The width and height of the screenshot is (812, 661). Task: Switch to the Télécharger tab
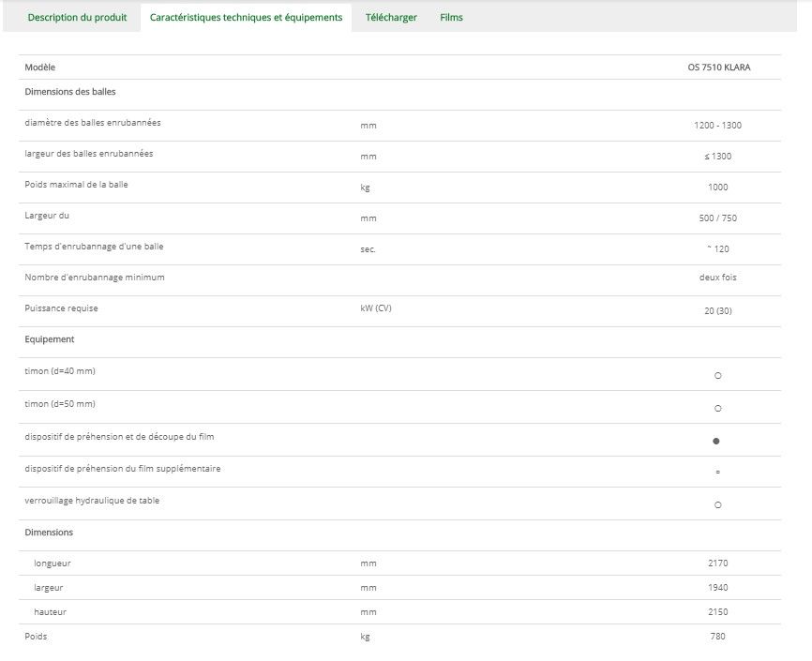(391, 18)
